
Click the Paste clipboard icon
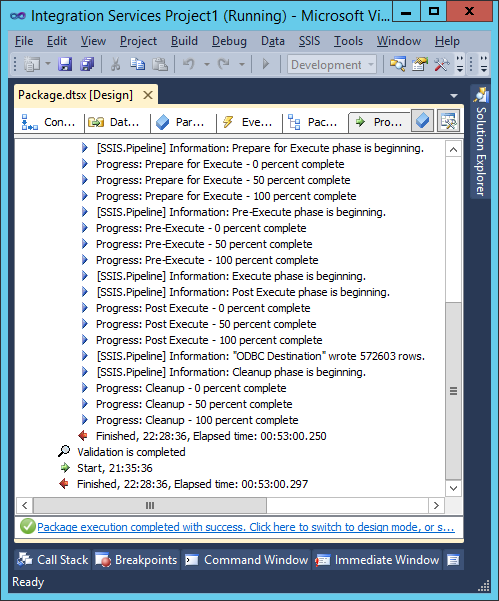point(160,64)
